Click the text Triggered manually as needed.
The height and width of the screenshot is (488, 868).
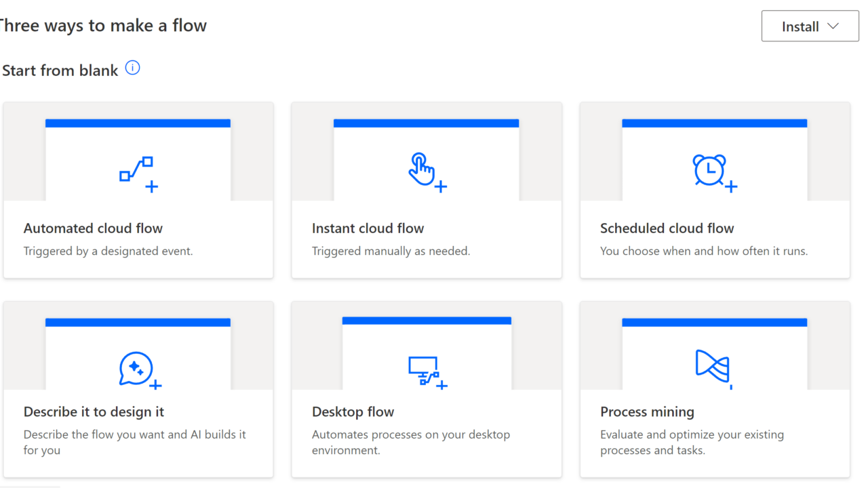(x=391, y=251)
